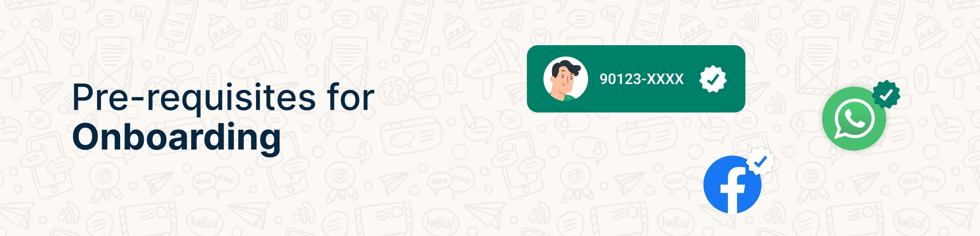Screen dimensions: 980x236
Task: Click the man's hair in the avatar
Action: [566, 67]
